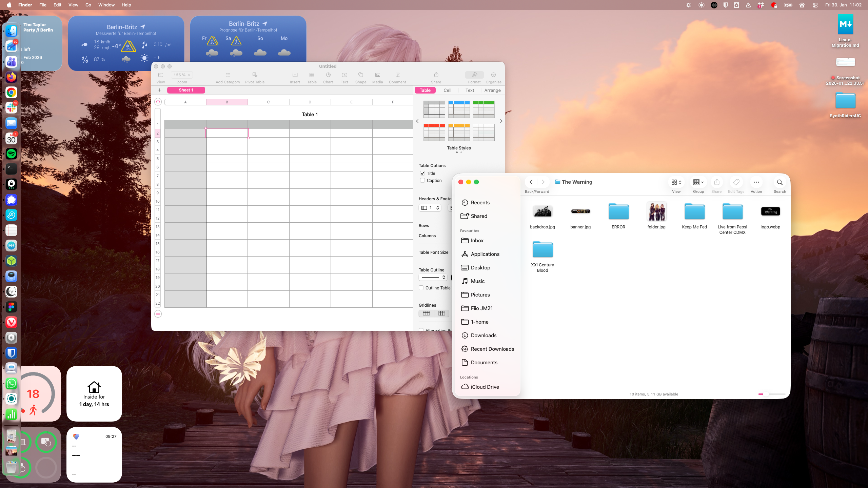This screenshot has height=488, width=868.
Task: Toggle the Outline Table checkbox
Action: pos(421,287)
